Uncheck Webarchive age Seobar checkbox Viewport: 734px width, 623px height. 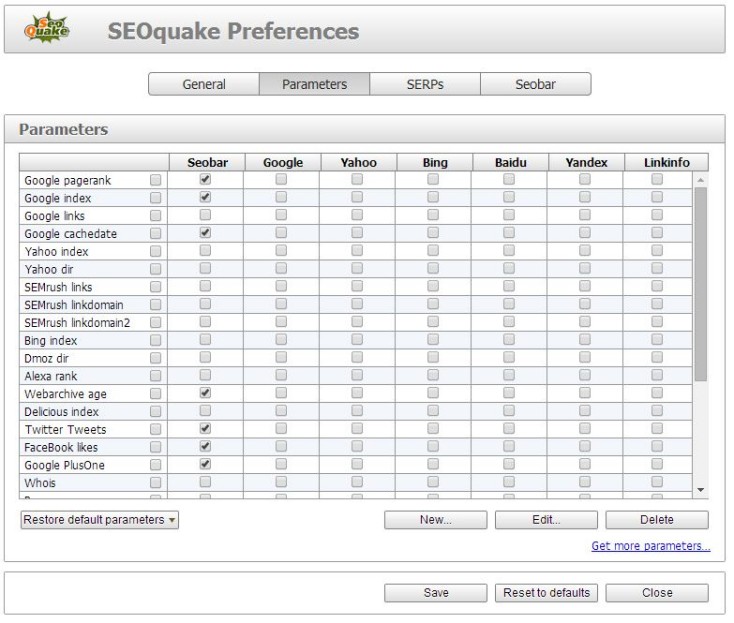click(205, 393)
